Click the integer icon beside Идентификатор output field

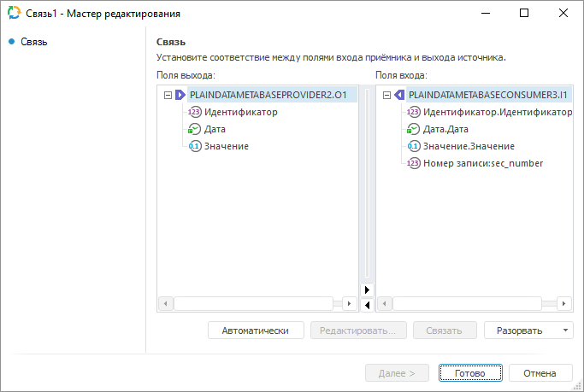click(195, 112)
